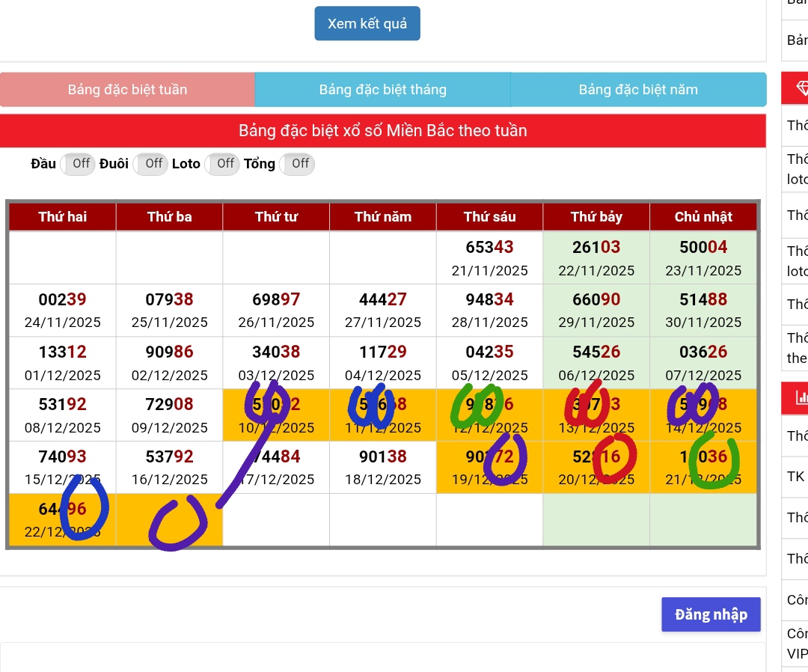The height and width of the screenshot is (672, 808).
Task: Select the Bảng đặc biệt tuần tab
Action: pos(127,90)
